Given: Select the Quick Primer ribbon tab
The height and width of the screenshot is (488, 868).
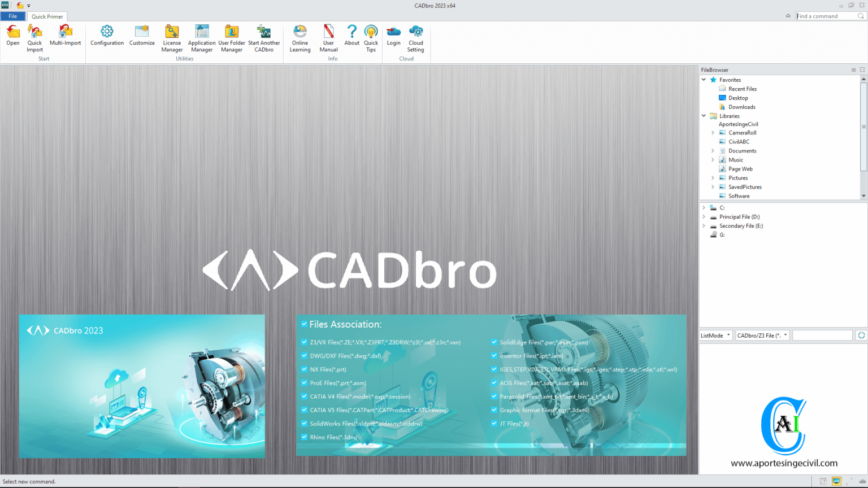Looking at the screenshot, I should [47, 16].
